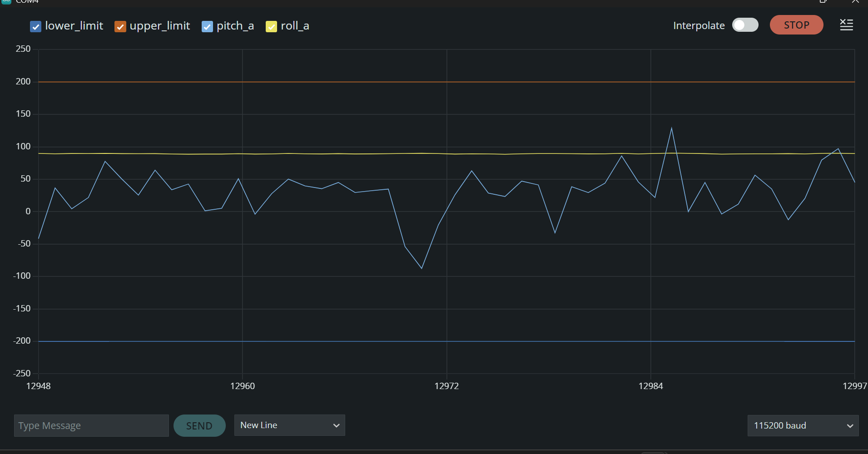The height and width of the screenshot is (454, 868).
Task: Click the 12960 x-axis tick label
Action: tap(243, 386)
